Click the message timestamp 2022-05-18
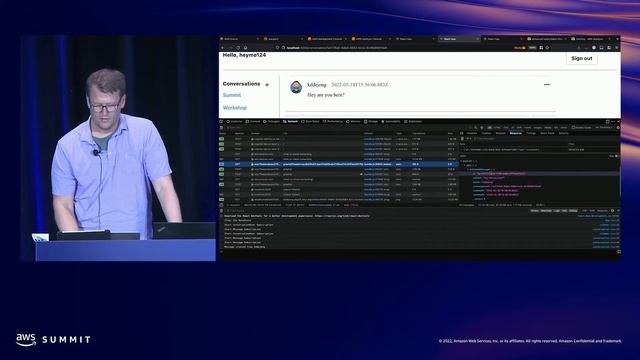 [x=360, y=84]
